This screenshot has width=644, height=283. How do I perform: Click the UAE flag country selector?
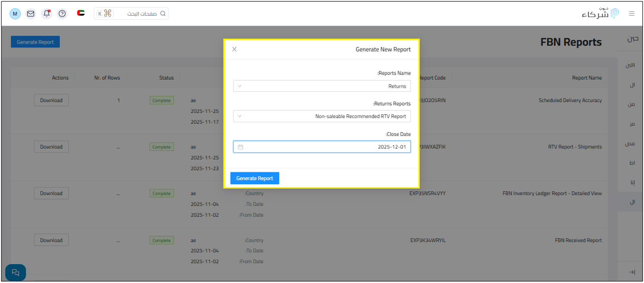81,14
